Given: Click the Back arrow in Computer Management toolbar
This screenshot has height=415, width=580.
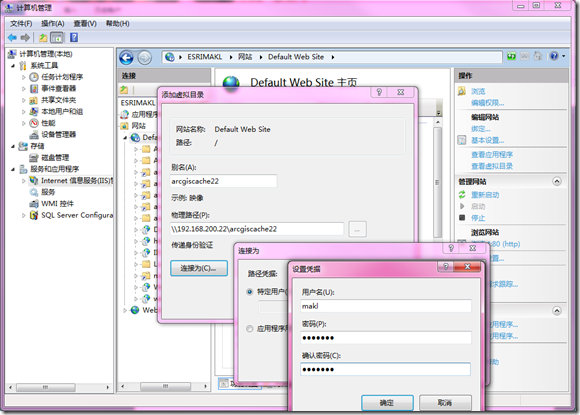Looking at the screenshot, I should [x=12, y=38].
